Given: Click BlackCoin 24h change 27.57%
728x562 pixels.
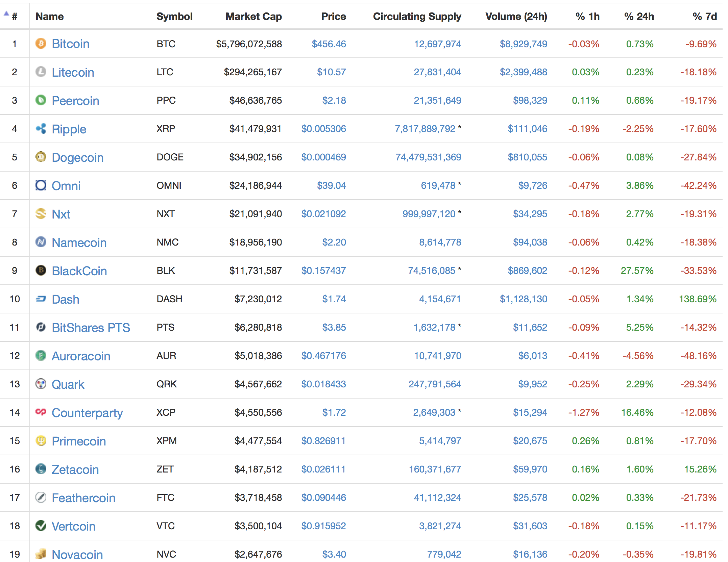Looking at the screenshot, I should tap(637, 271).
